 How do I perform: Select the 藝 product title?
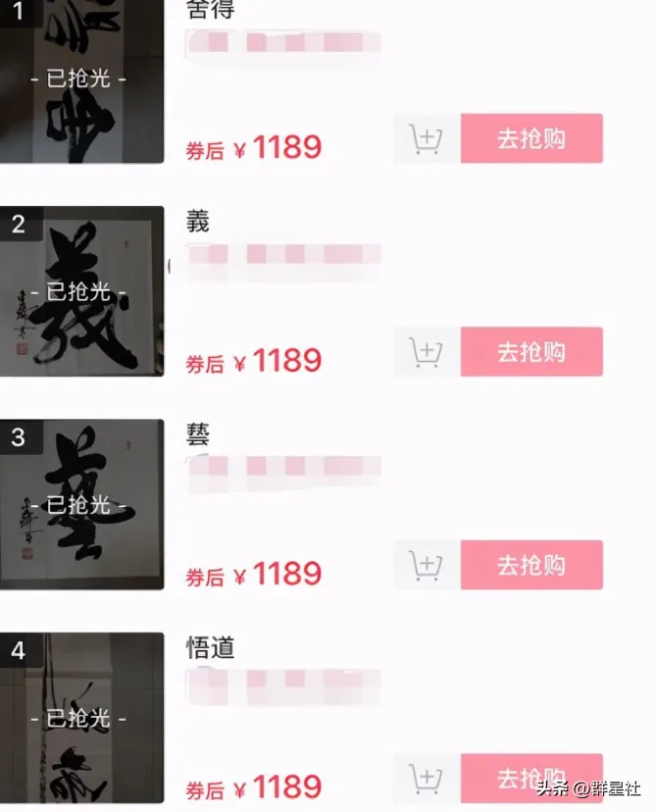pos(198,435)
